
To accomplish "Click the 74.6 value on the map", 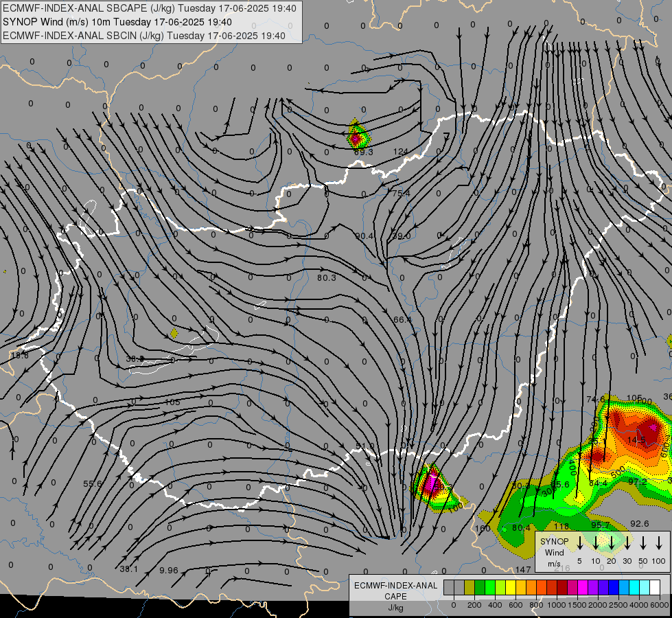I will [x=596, y=399].
